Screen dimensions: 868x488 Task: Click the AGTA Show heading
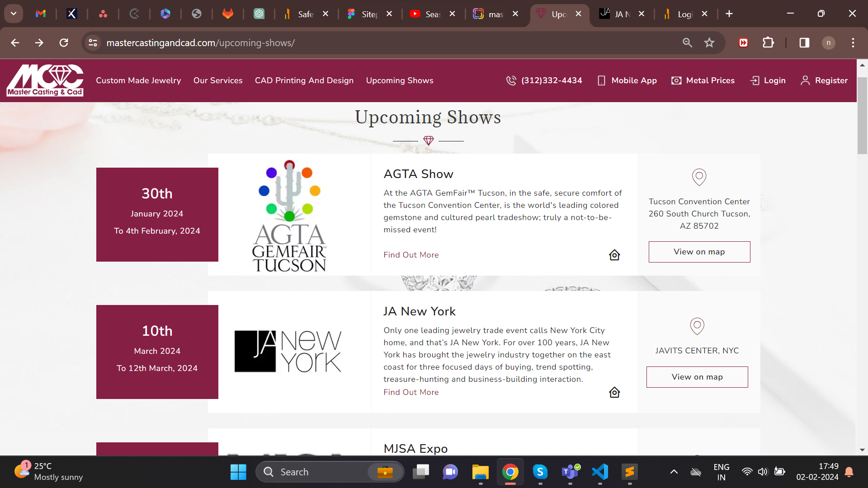[x=418, y=174]
